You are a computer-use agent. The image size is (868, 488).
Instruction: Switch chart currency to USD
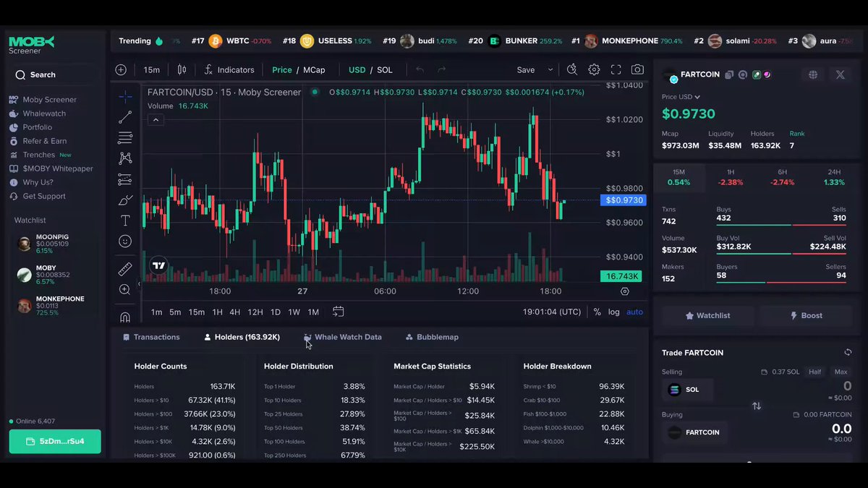point(357,70)
